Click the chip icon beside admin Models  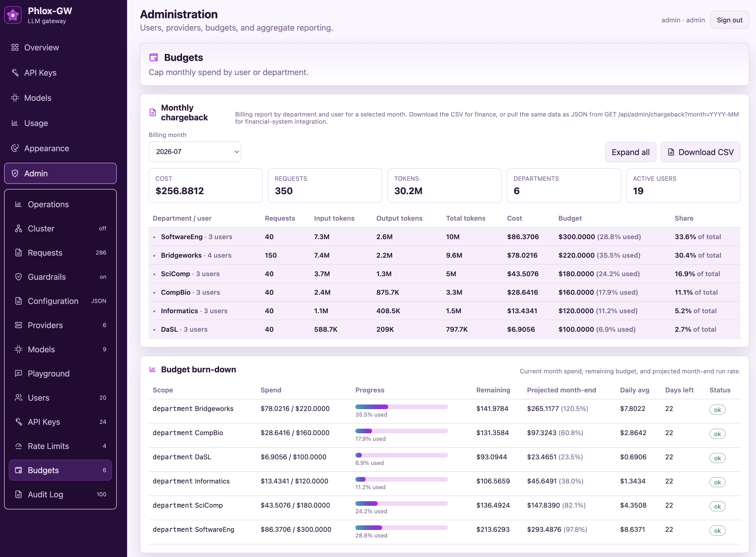click(19, 349)
